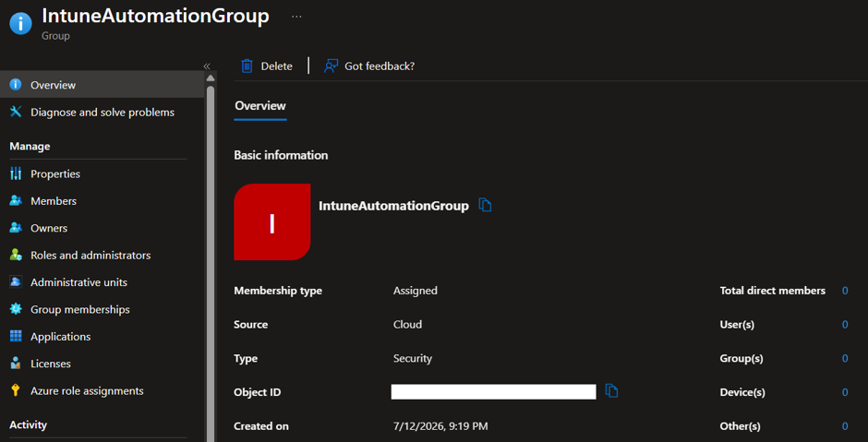Click the IntuneAutomationGroup page title

coord(155,16)
